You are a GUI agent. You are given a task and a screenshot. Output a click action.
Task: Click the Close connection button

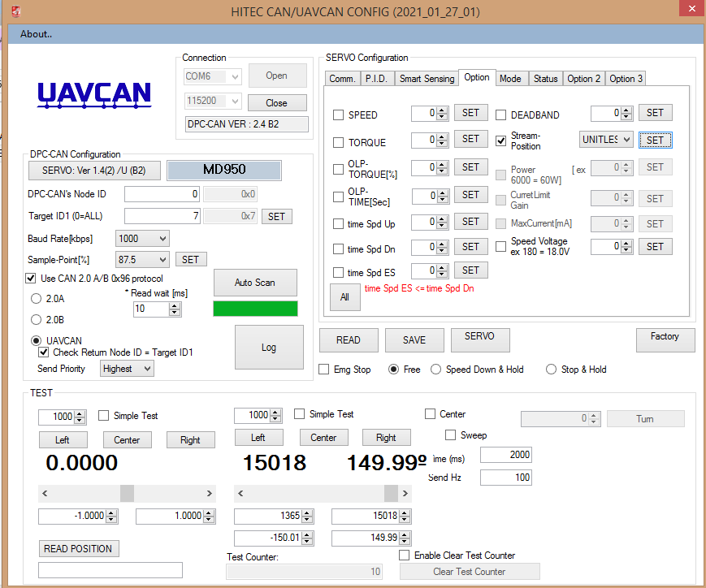pyautogui.click(x=277, y=102)
